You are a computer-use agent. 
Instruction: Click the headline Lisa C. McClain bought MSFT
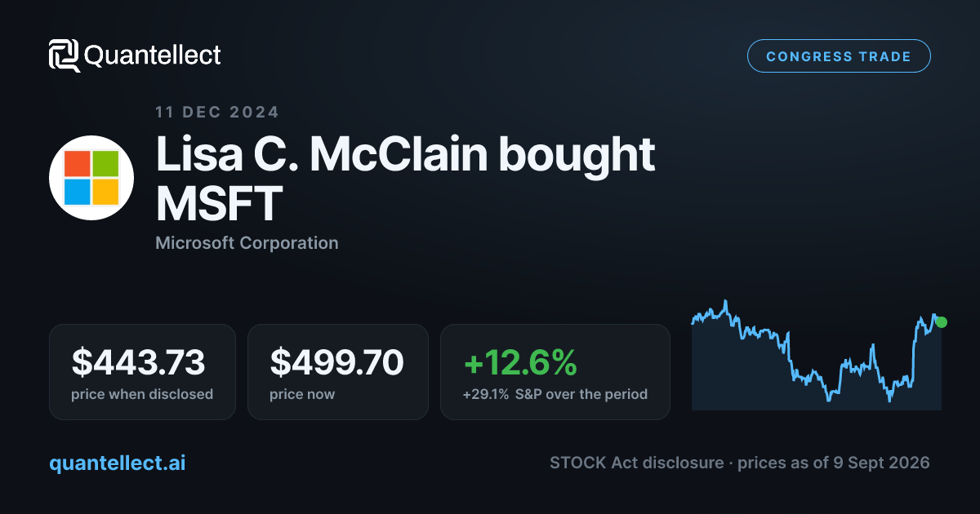pos(406,179)
